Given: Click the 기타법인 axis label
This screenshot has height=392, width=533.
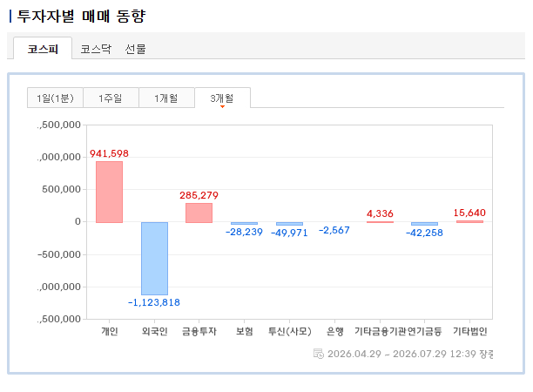Looking at the screenshot, I should click(469, 331).
